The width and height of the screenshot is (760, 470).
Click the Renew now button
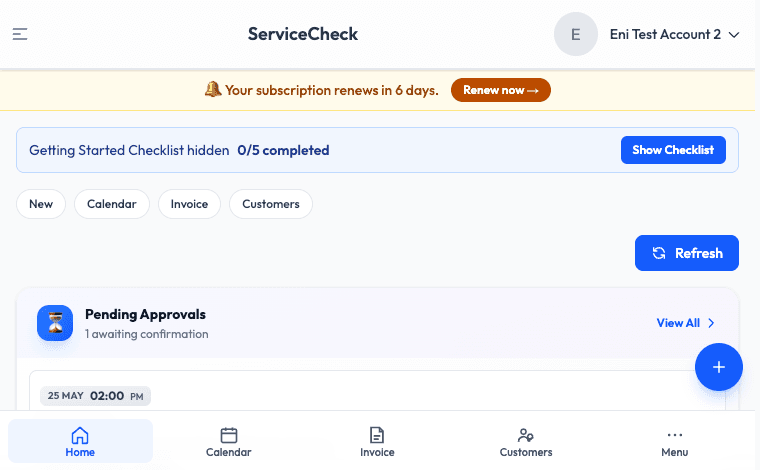(501, 90)
